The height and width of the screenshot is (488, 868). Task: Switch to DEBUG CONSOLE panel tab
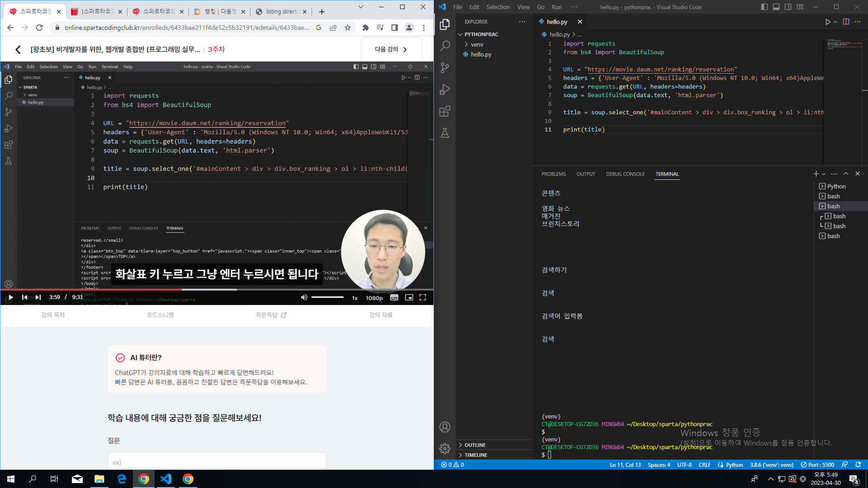point(625,174)
